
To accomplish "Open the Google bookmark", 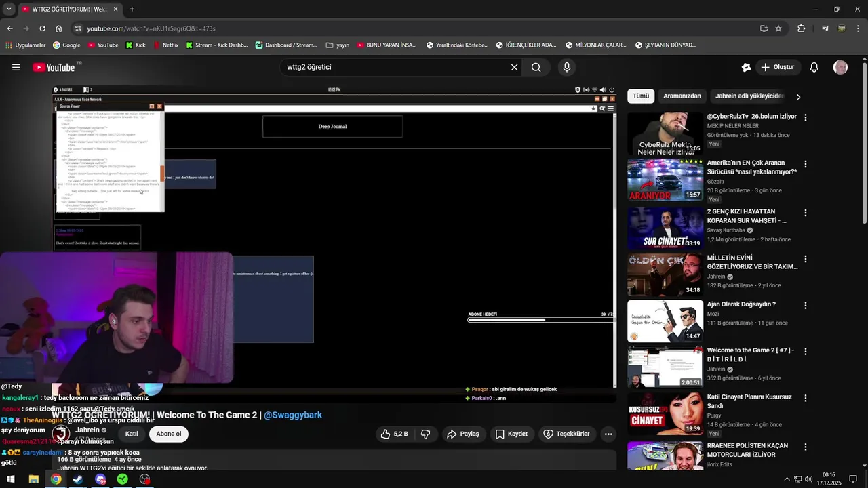I will click(x=66, y=45).
